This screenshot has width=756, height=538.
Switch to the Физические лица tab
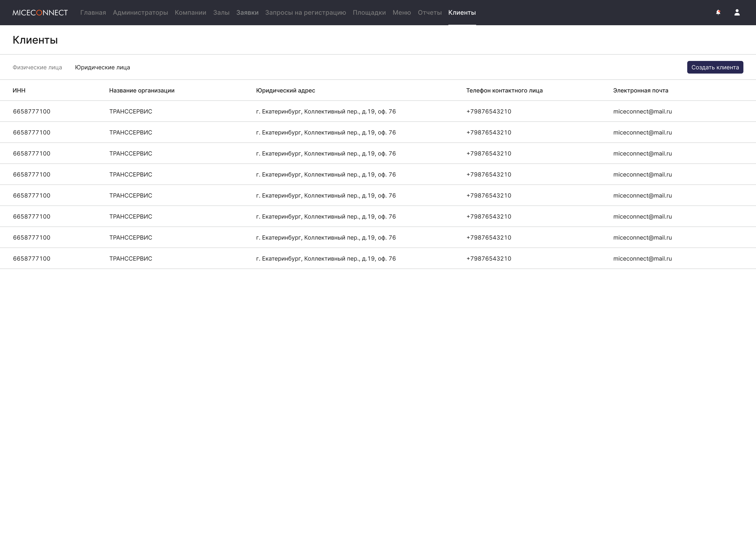click(x=37, y=67)
